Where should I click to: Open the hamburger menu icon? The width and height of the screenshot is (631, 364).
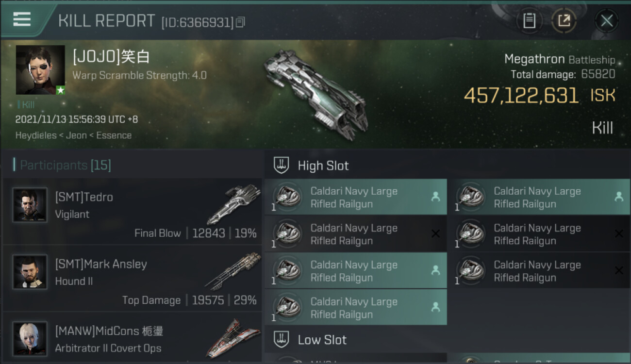22,19
